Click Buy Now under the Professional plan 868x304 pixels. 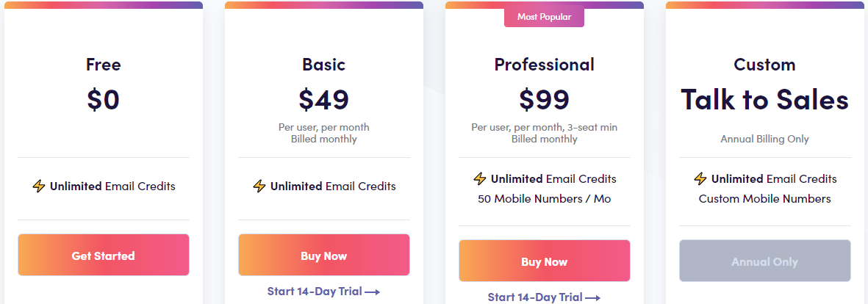point(544,261)
